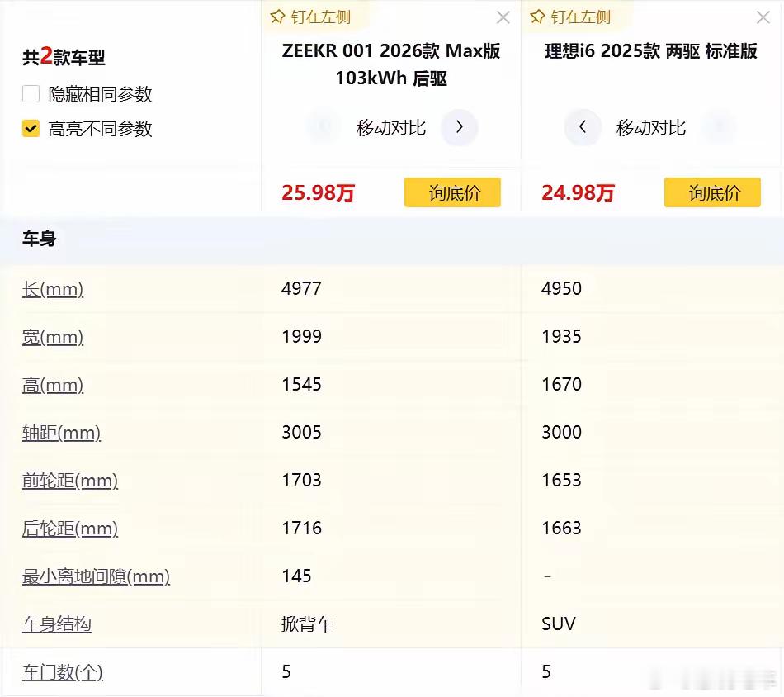Click 移动对比 label under 理想i6
The width and height of the screenshot is (784, 697).
(x=651, y=128)
